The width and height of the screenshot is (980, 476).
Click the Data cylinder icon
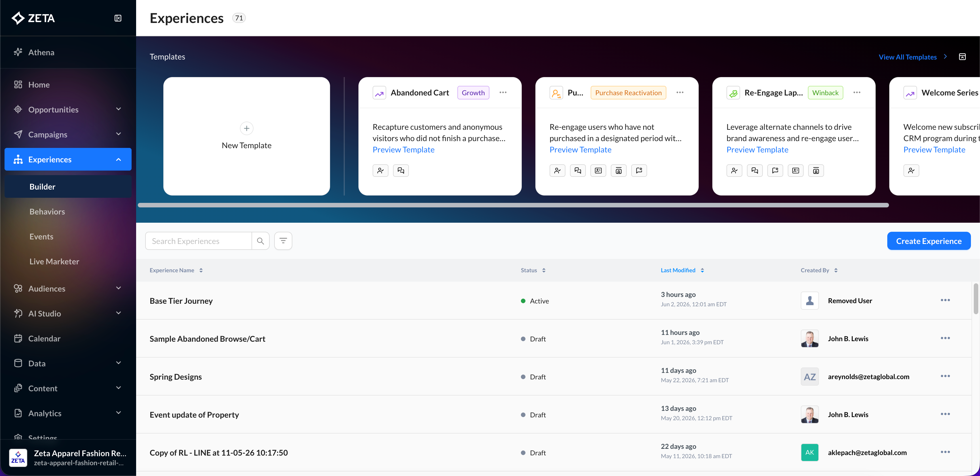(x=18, y=363)
